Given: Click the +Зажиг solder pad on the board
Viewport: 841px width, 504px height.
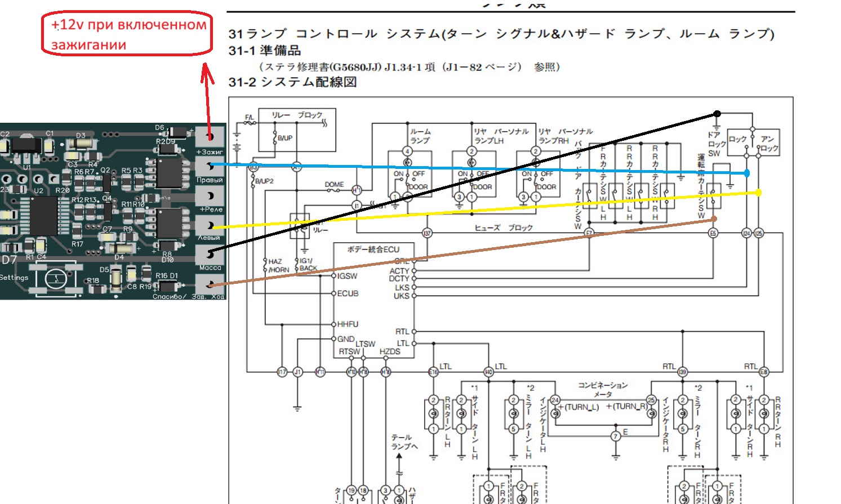Looking at the screenshot, I should tap(210, 136).
